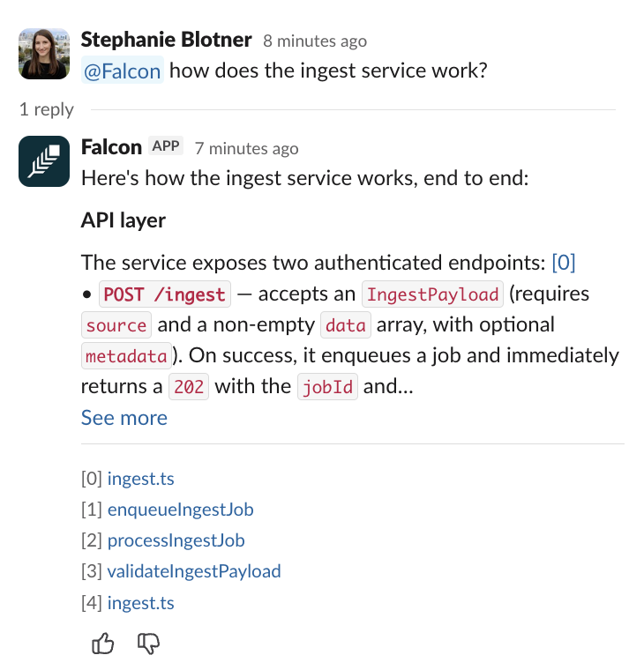The height and width of the screenshot is (670, 644).
Task: Click the Falcon sender name
Action: 112,146
